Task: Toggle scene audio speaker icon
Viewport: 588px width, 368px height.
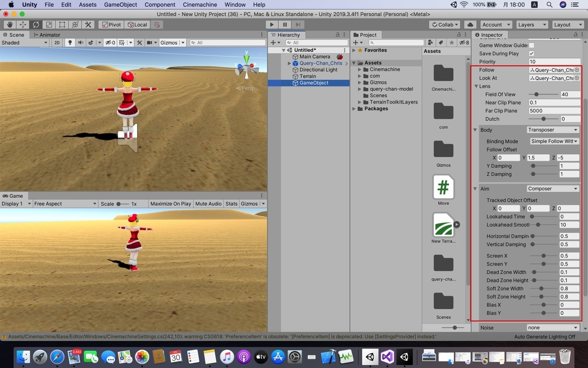Action: click(x=80, y=43)
